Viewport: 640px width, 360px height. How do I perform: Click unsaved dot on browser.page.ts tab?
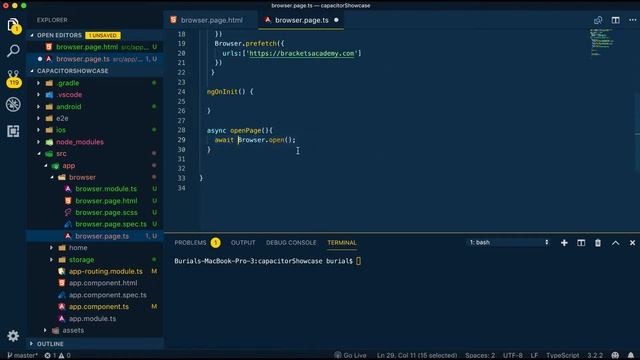tap(336, 20)
